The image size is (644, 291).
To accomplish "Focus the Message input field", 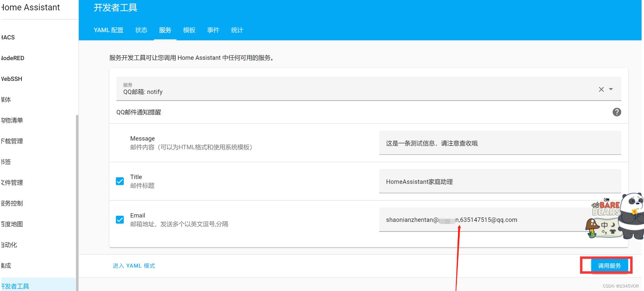I will (x=500, y=143).
